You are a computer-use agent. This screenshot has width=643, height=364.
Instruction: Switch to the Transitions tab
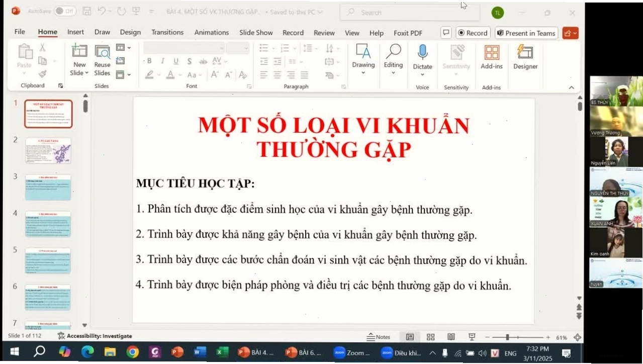(x=167, y=32)
